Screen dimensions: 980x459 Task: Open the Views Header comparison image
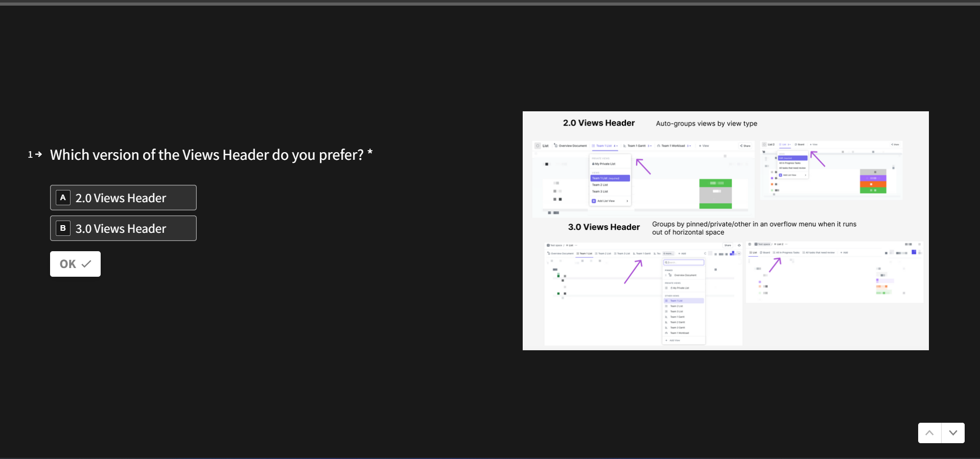(726, 231)
